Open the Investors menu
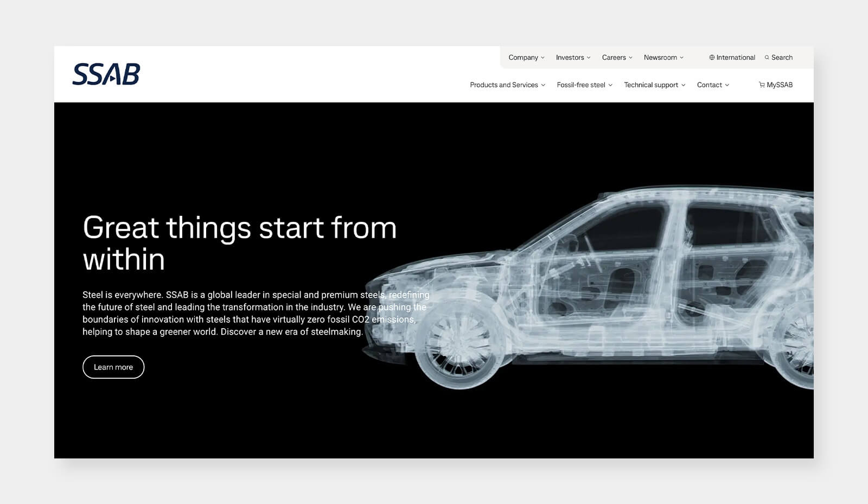Screen dimensions: 868x504 570,58
